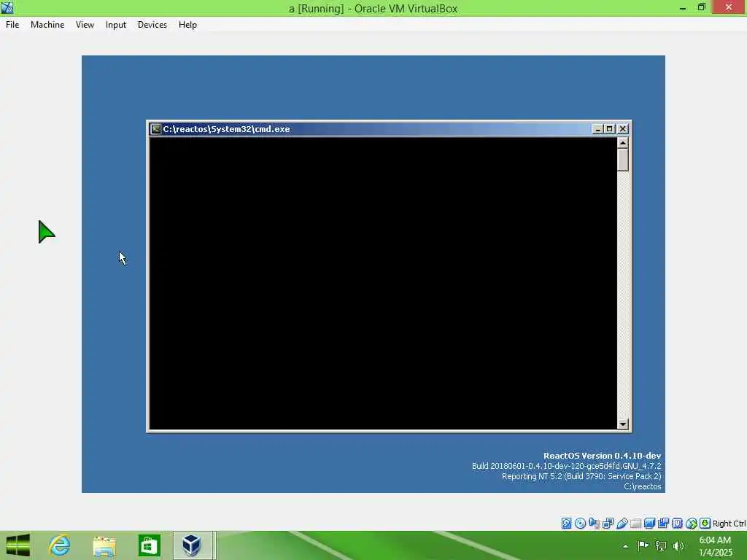This screenshot has height=560, width=747.
Task: Open the Devices menu
Action: click(x=152, y=25)
